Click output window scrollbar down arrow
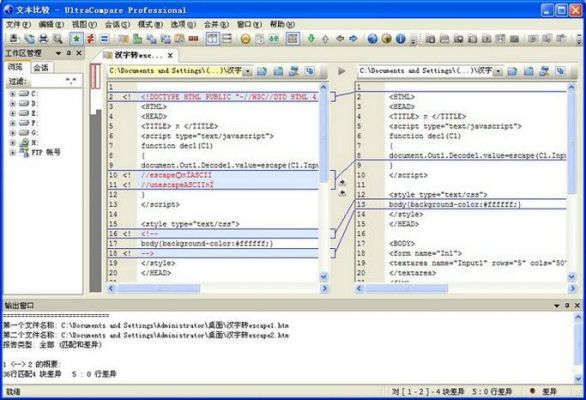586x400 pixels. (578, 379)
